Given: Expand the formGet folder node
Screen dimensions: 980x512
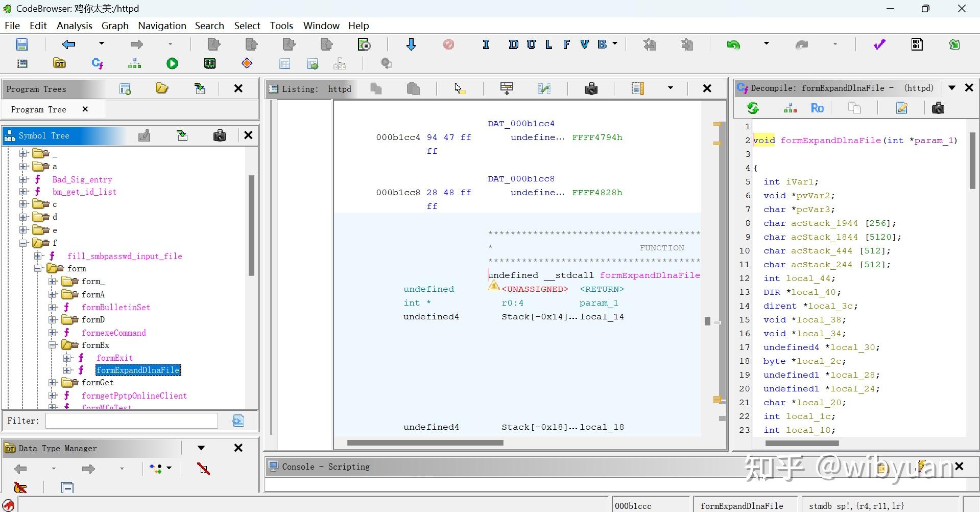Looking at the screenshot, I should coord(53,383).
